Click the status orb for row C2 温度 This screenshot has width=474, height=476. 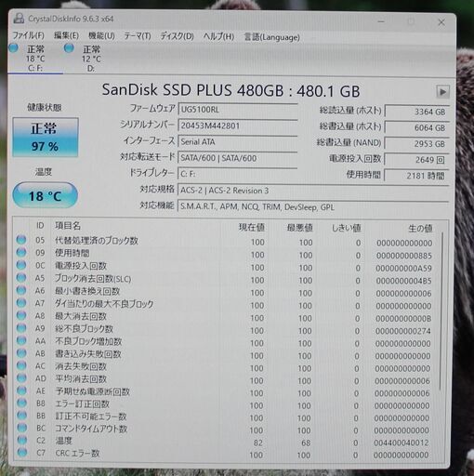21,440
